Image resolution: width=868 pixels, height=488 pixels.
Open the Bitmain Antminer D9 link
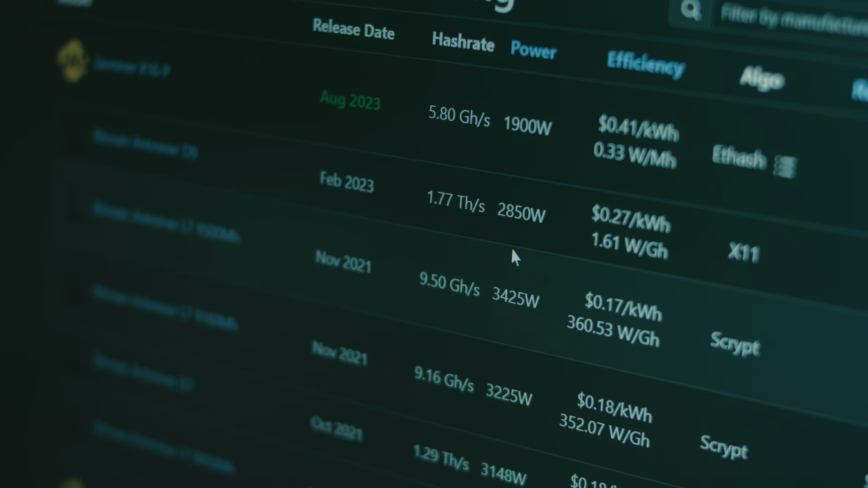click(146, 144)
